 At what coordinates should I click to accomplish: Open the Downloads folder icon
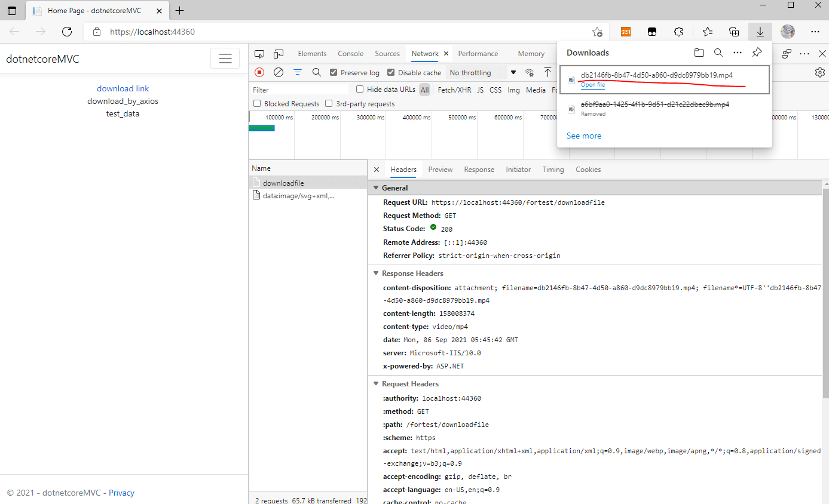point(699,53)
